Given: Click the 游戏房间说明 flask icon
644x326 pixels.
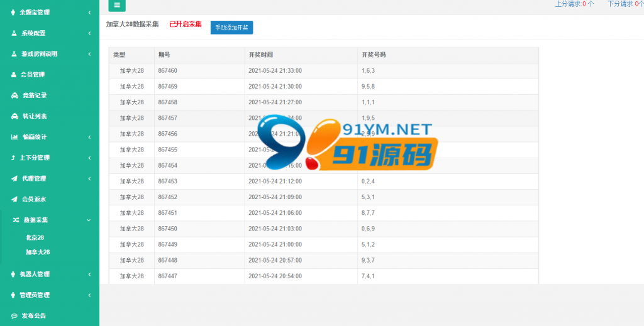Looking at the screenshot, I should click(14, 54).
